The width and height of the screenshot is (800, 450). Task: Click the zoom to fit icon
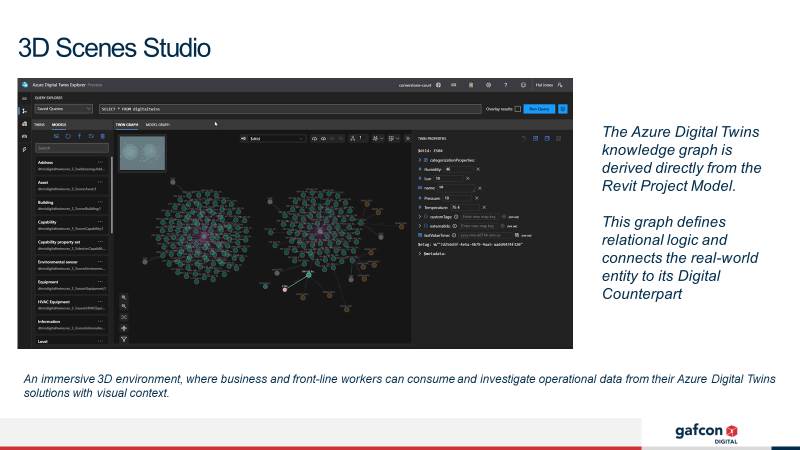click(x=123, y=317)
